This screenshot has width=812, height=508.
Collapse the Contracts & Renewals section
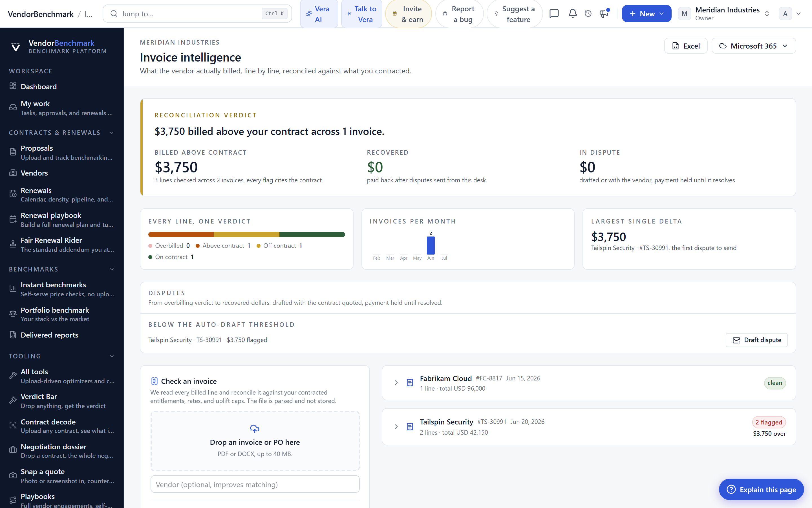pos(112,133)
